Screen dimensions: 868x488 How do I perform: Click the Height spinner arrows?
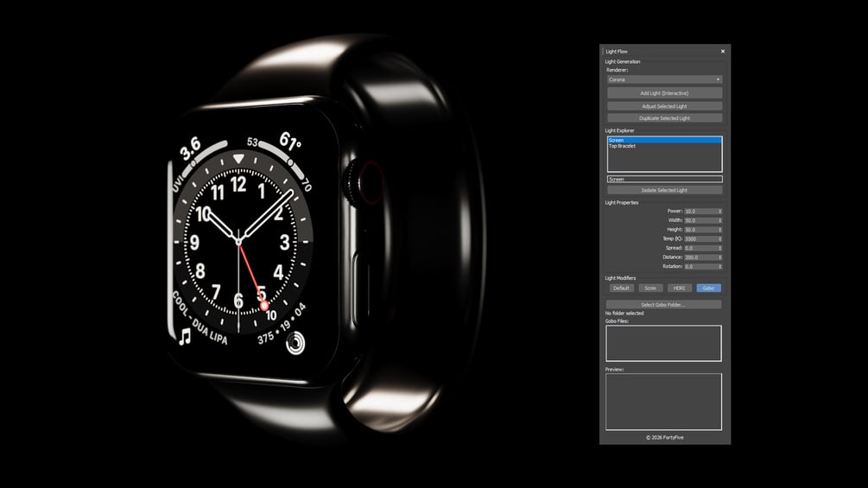720,230
